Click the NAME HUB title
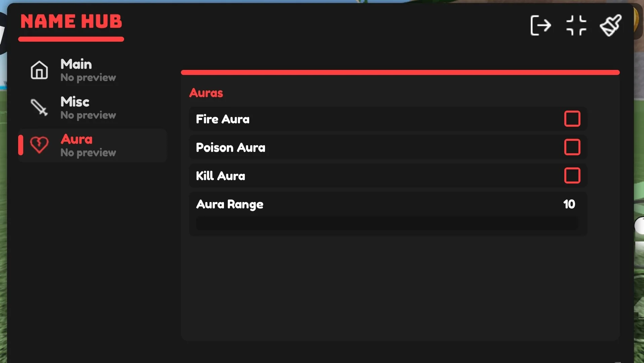This screenshot has width=644, height=363. 71,22
